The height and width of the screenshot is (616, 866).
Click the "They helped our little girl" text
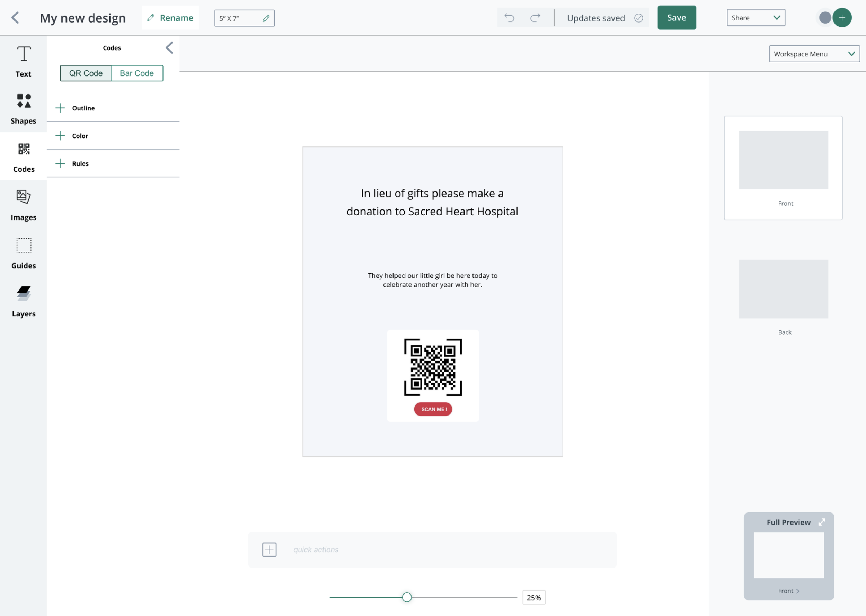coord(433,280)
